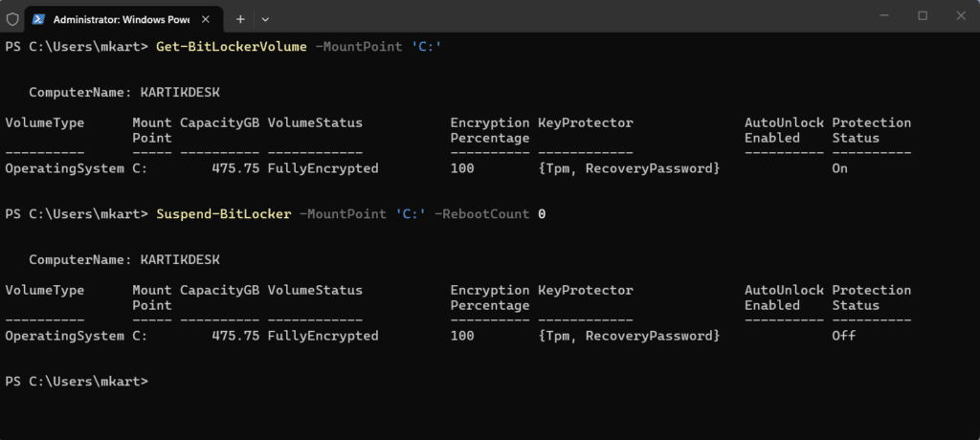Click the administrator shield icon in title bar
The width and height of the screenshot is (980, 440).
click(x=12, y=18)
